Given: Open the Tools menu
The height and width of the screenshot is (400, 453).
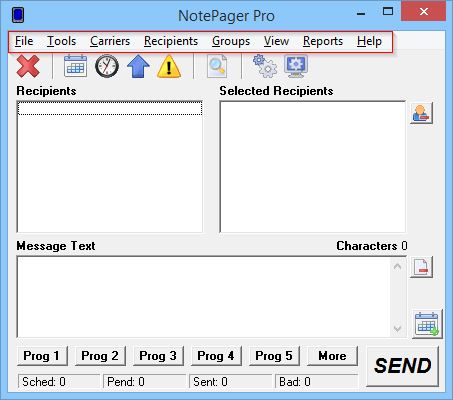Looking at the screenshot, I should [x=61, y=41].
